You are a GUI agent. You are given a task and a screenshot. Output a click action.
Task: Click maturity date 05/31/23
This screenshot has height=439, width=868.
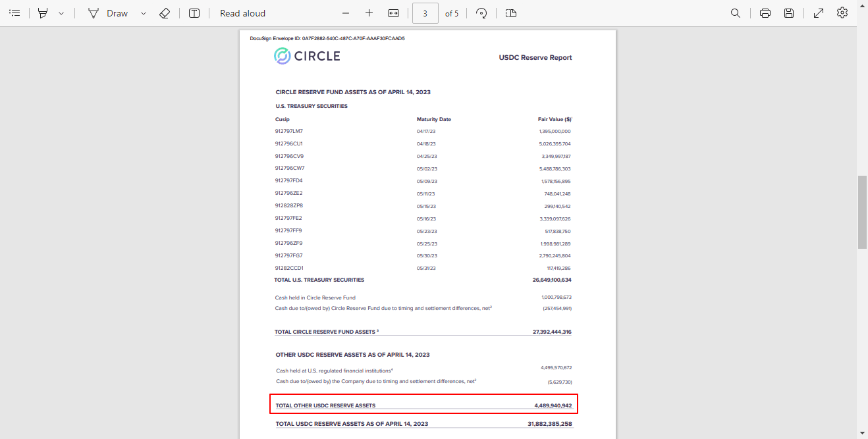(x=426, y=269)
